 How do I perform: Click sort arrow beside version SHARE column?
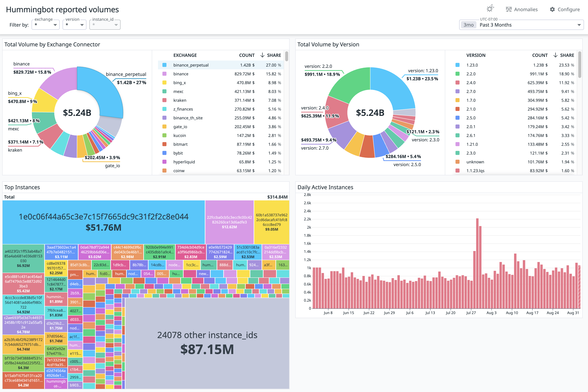point(555,55)
